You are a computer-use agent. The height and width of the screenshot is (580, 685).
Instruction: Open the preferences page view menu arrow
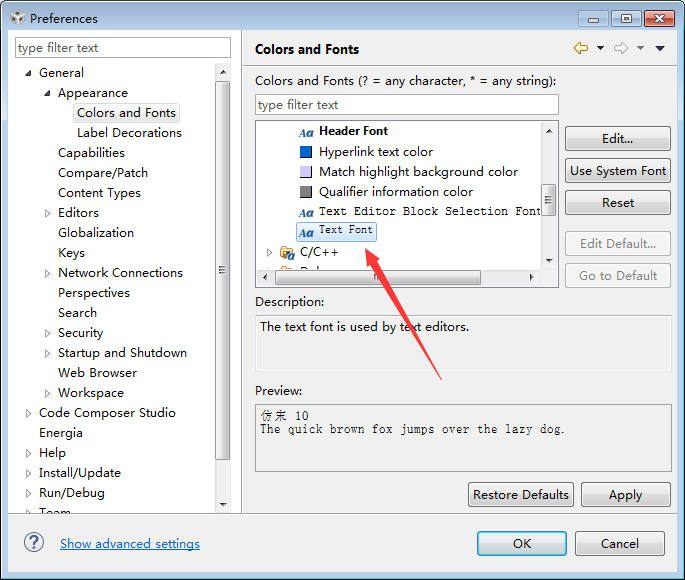tap(660, 48)
